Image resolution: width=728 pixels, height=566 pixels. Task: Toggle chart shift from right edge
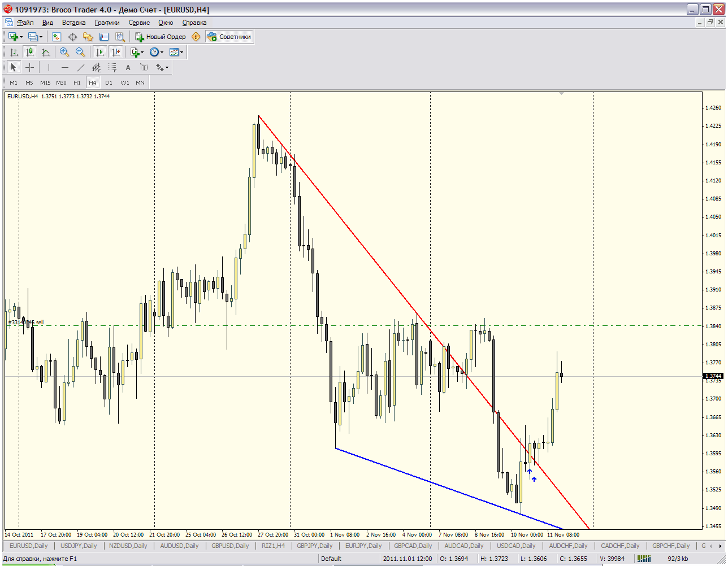coord(116,52)
